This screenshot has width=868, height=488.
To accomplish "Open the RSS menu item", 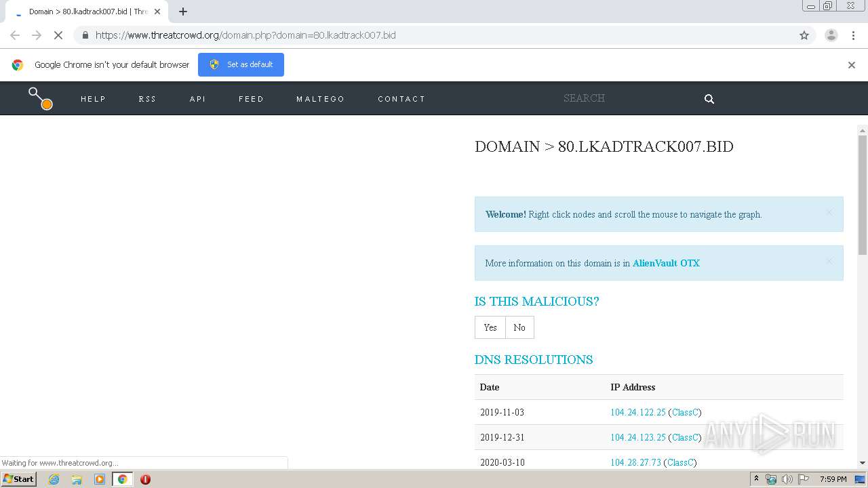I will [x=148, y=99].
